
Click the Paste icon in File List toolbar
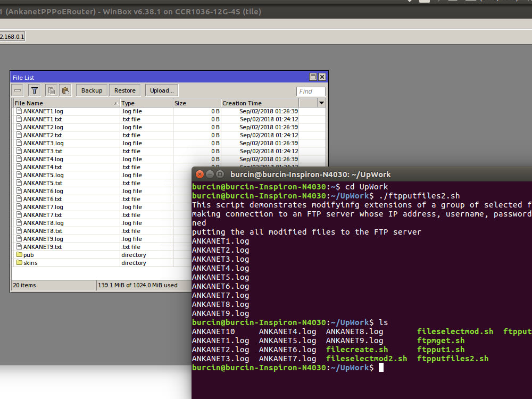tap(65, 90)
